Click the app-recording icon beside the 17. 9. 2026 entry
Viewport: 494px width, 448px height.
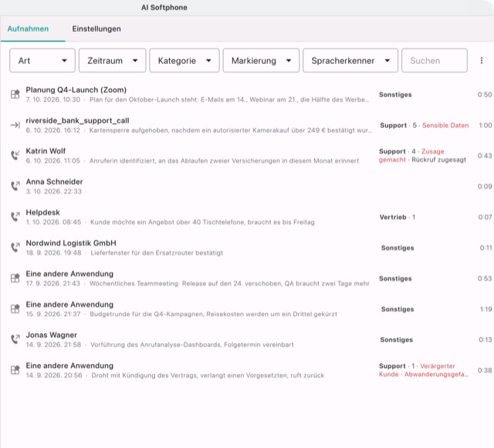(x=15, y=278)
